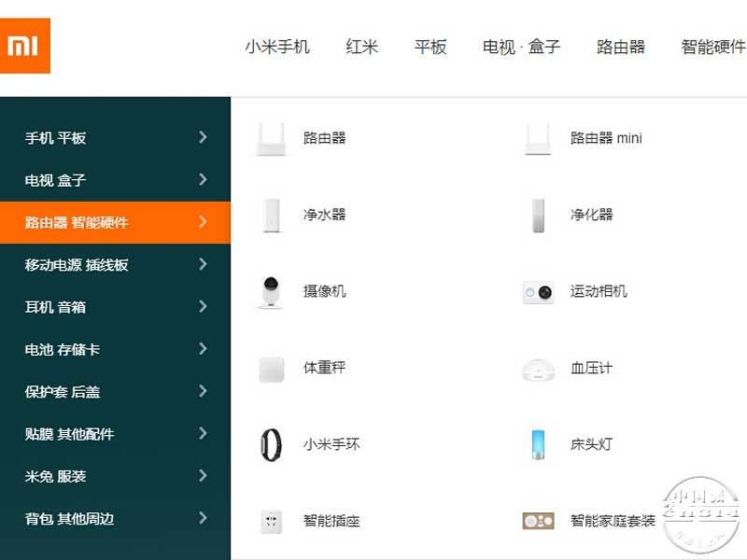Open the 血压计 blood pressure monitor icon
747x560 pixels.
coord(538,369)
